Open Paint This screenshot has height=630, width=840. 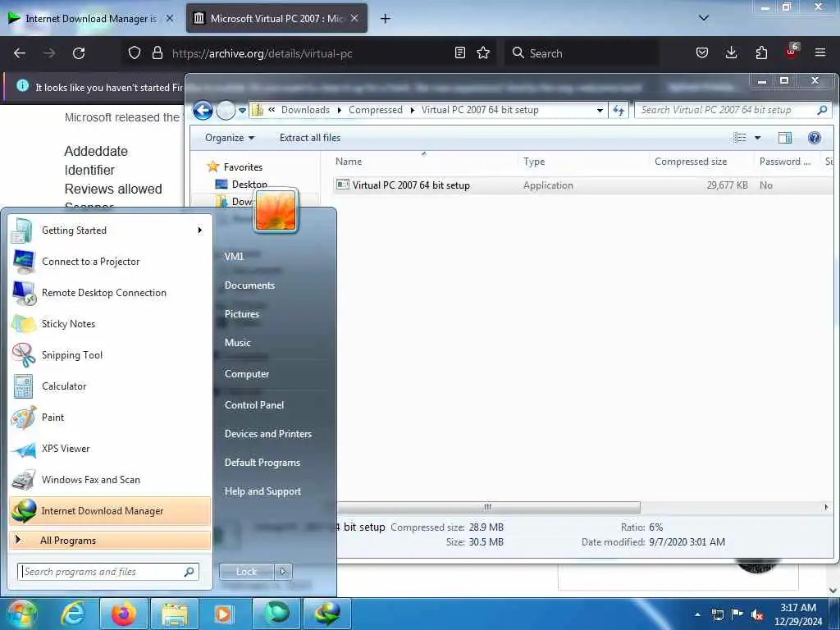(x=110, y=418)
